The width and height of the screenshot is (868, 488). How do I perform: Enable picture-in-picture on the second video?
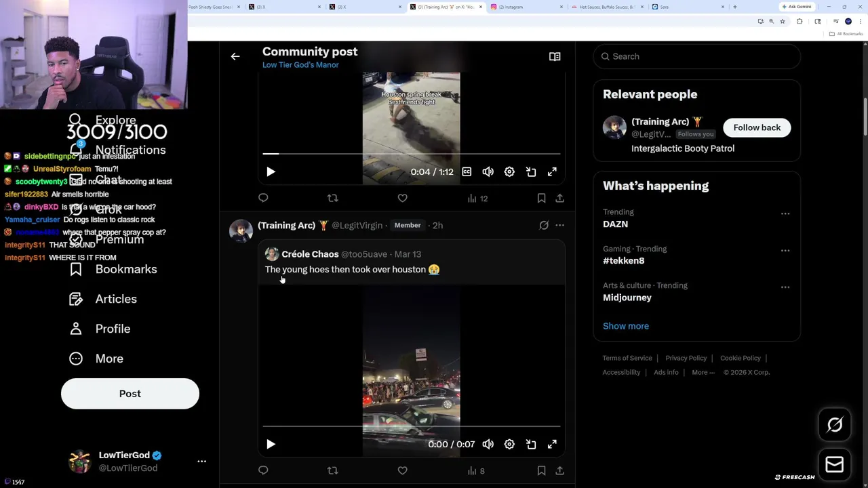pyautogui.click(x=531, y=445)
